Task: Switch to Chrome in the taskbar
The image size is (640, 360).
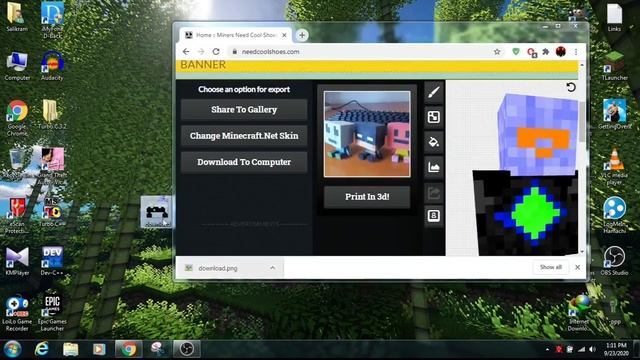Action: (x=128, y=349)
